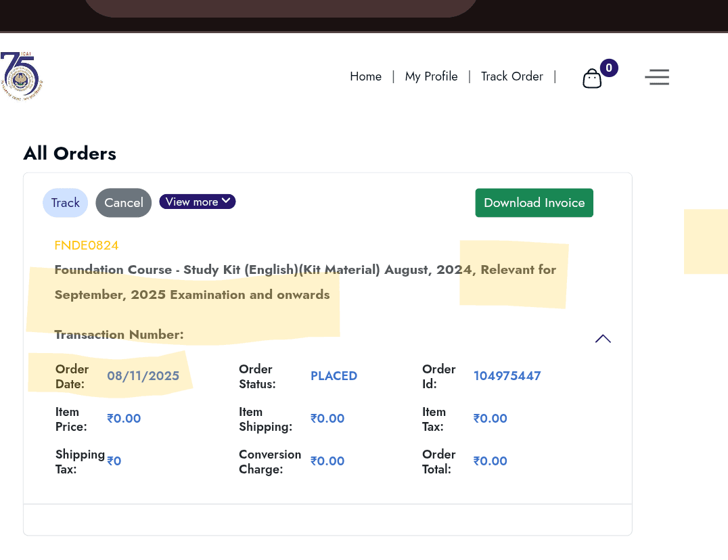Click the Order Total amount ₹0.00
Viewport: 728px width, 560px height.
491,461
